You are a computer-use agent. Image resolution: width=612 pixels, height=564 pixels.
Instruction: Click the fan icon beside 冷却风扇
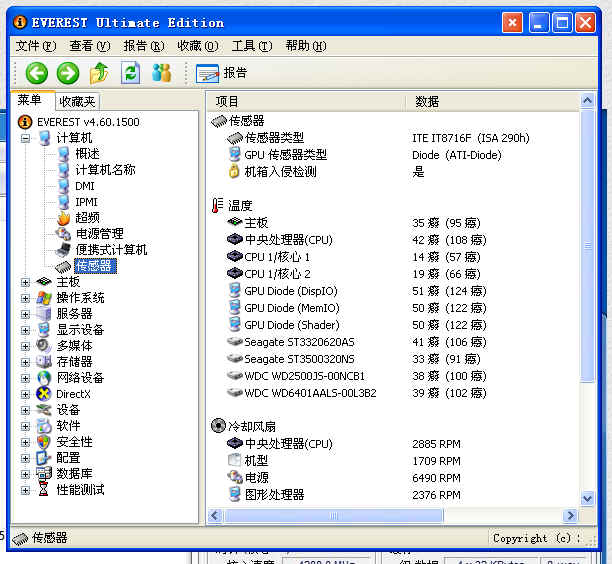tap(218, 426)
